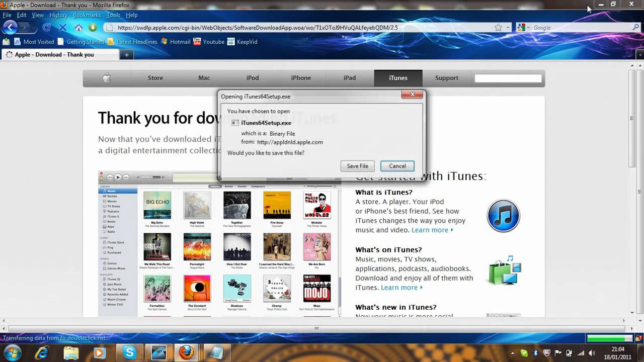Open the File menu

(7, 15)
